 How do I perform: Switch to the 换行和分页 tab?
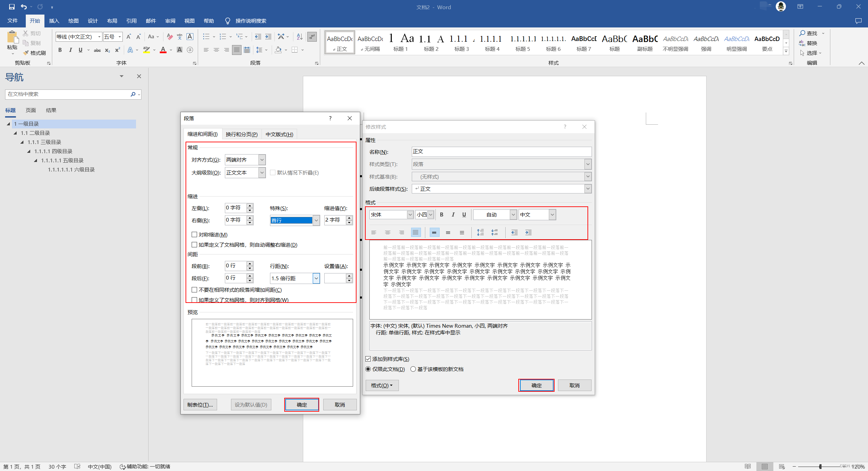[242, 134]
